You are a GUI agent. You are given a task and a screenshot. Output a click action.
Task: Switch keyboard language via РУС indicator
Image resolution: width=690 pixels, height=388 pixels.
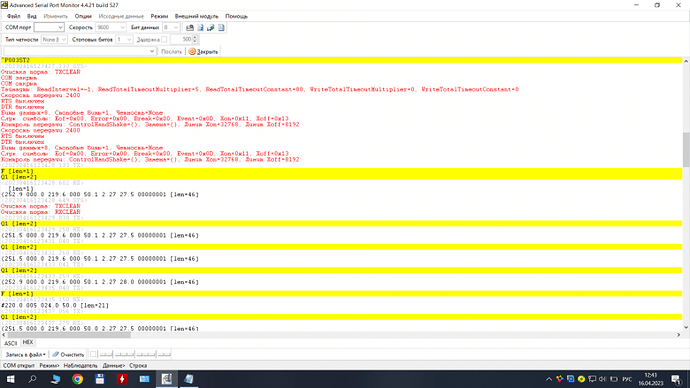tap(627, 379)
